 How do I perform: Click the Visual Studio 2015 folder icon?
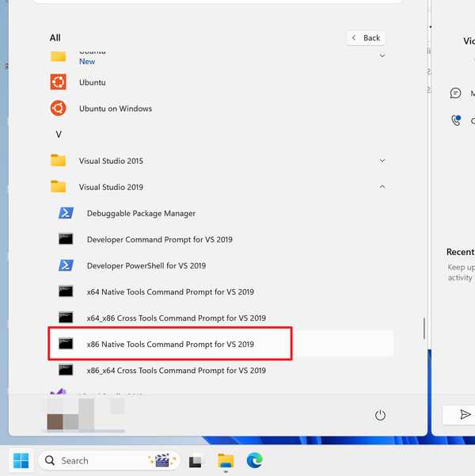[58, 160]
